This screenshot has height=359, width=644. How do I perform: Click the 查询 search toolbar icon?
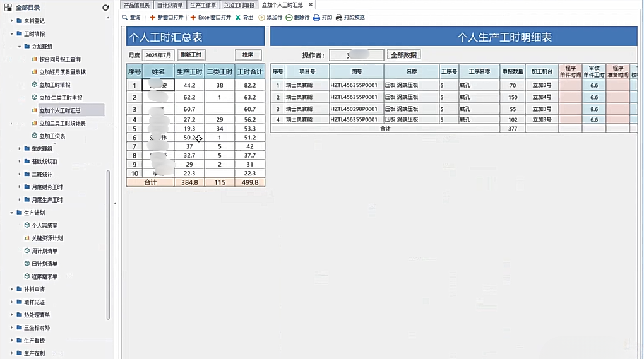[125, 18]
